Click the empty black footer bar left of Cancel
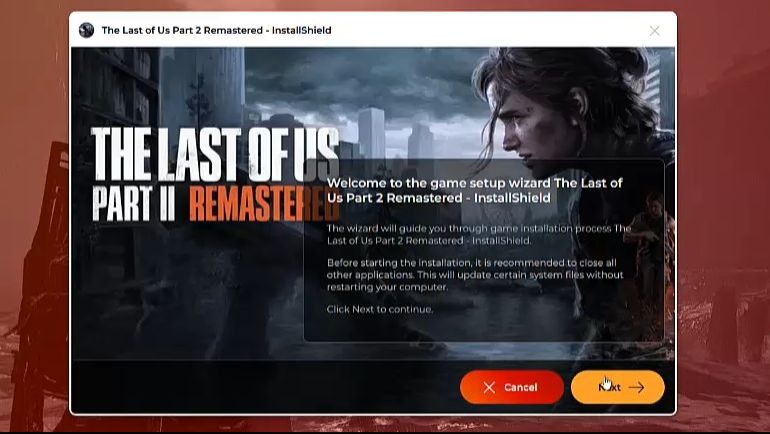The width and height of the screenshot is (770, 434). pyautogui.click(x=265, y=387)
